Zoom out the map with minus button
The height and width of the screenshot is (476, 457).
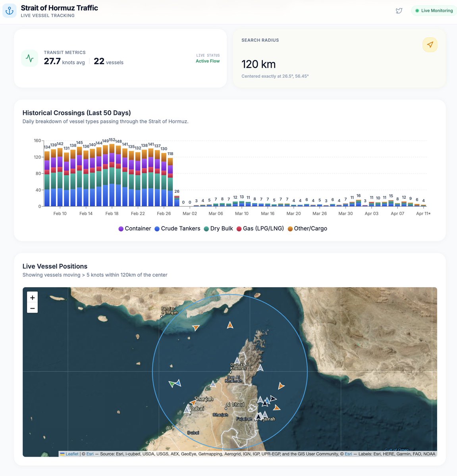(x=33, y=308)
